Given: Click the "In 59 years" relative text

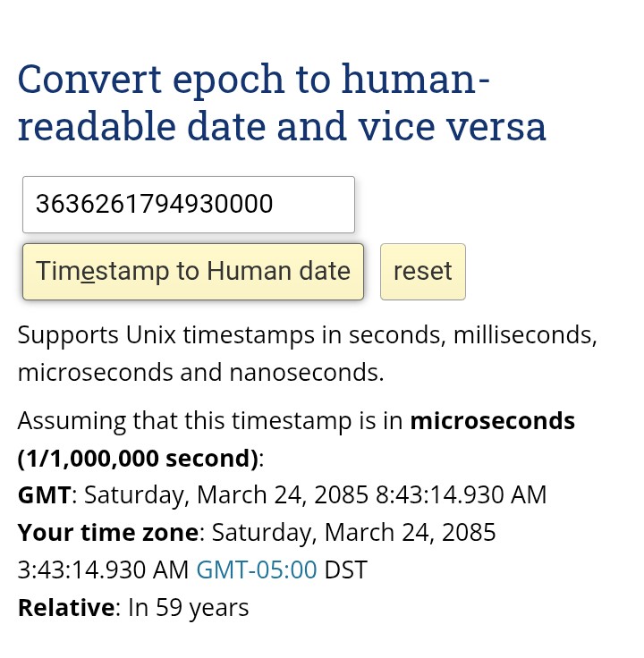Looking at the screenshot, I should coord(188,608).
